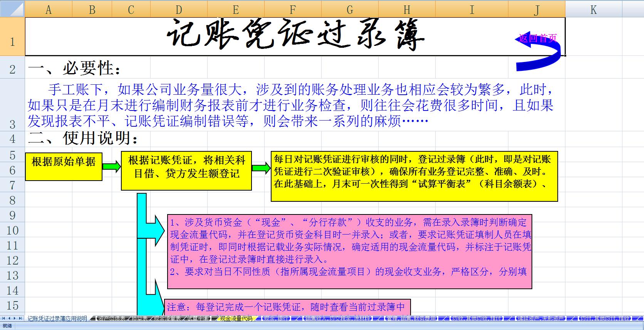Switch to the 资产负债表 sheet tab
The height and width of the screenshot is (330, 644).
[x=111, y=318]
